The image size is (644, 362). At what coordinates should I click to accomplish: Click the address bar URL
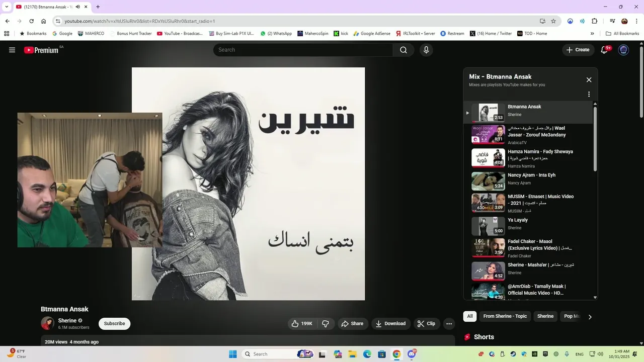click(140, 21)
